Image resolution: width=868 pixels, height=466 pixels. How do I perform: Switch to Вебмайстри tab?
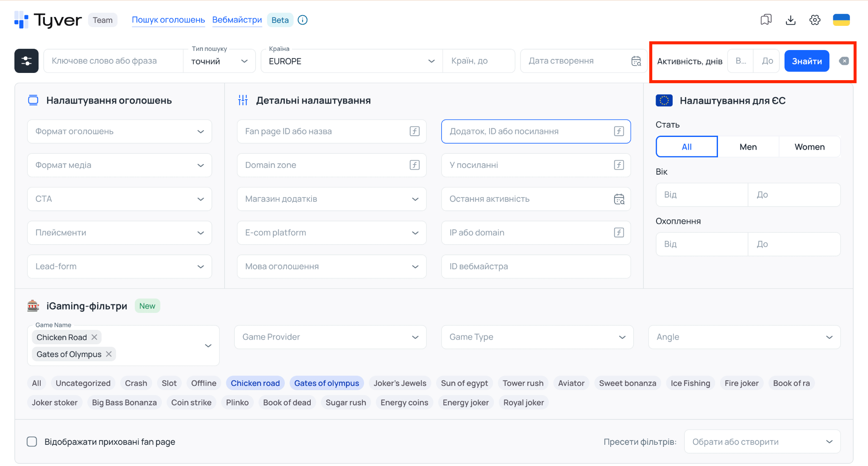click(237, 20)
